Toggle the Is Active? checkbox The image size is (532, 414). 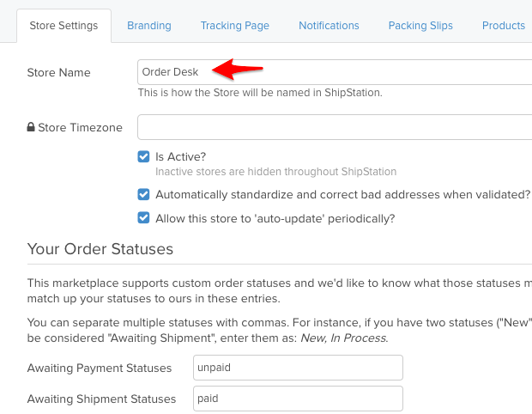(144, 157)
